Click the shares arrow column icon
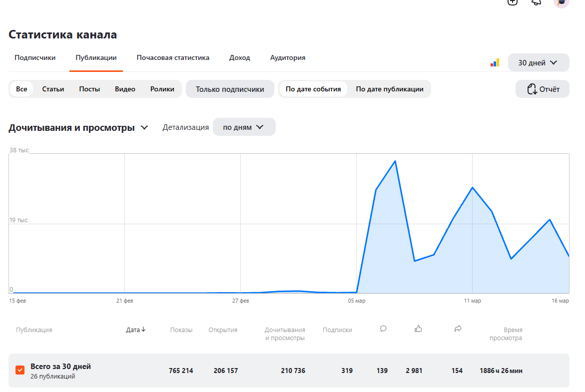Screen dimensions: 585x392 [x=458, y=329]
